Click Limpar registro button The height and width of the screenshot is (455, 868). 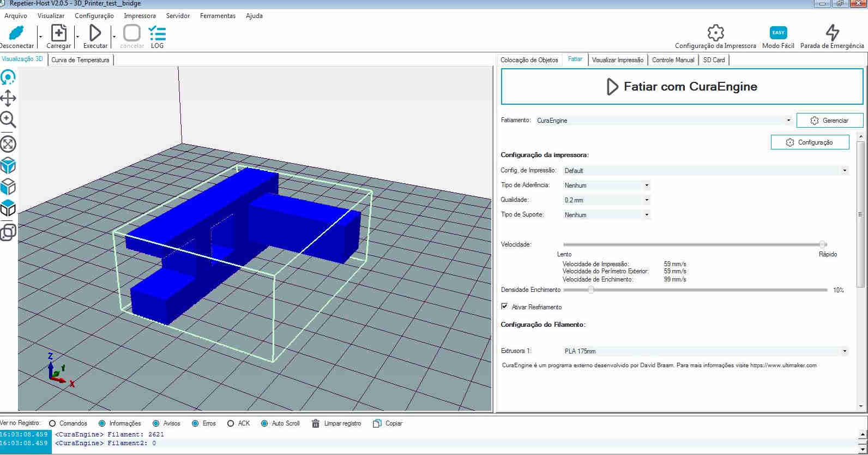point(336,423)
